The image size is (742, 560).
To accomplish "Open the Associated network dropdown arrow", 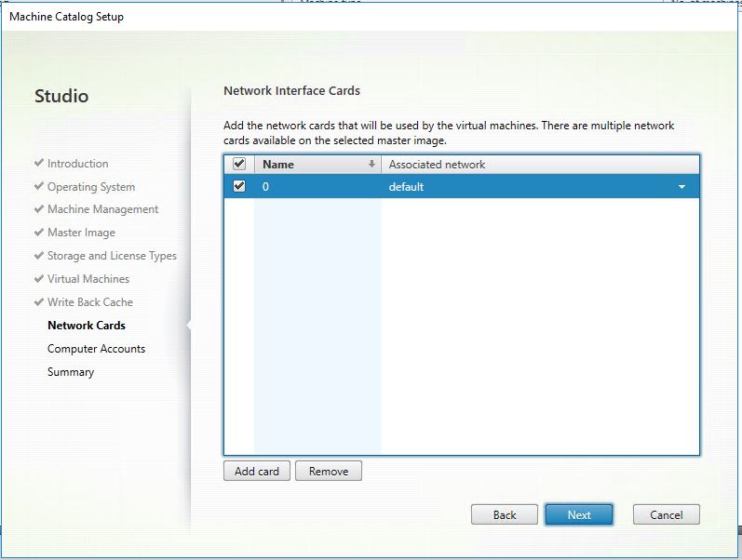I will 682,187.
